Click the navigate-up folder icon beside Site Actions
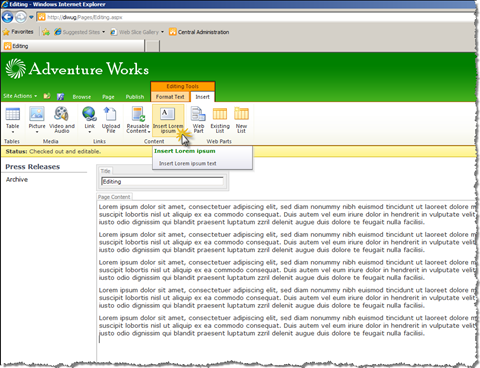Screen dimensions: 480x368 click(47, 96)
